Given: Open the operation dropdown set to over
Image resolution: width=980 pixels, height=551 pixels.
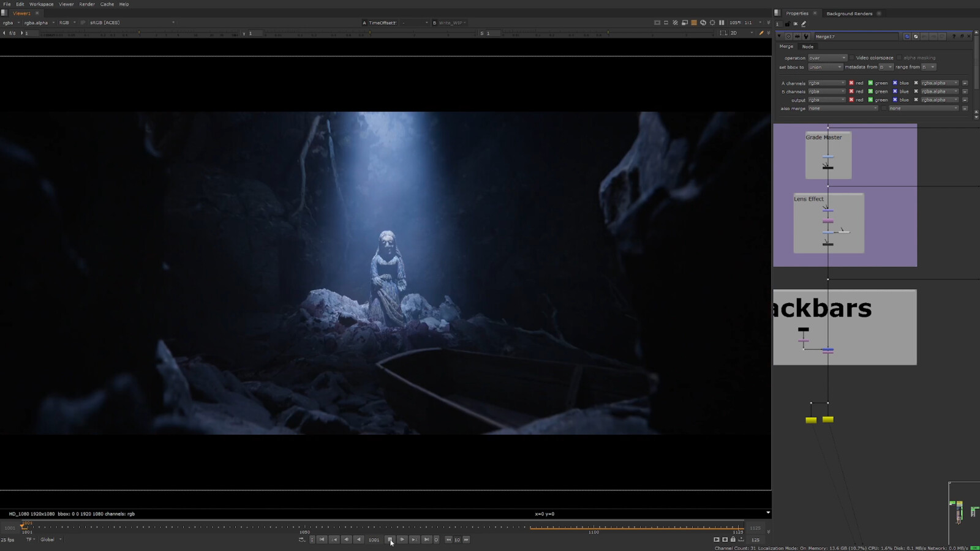Looking at the screenshot, I should pos(827,58).
